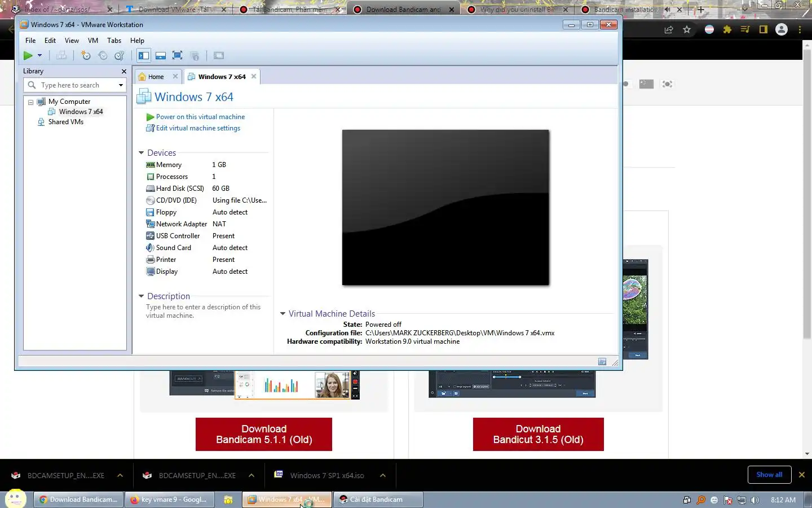
Task: Open the power options dropdown arrow
Action: click(x=39, y=55)
